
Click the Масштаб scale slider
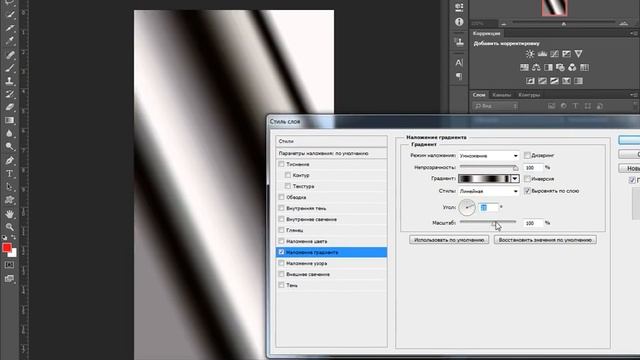coord(488,222)
